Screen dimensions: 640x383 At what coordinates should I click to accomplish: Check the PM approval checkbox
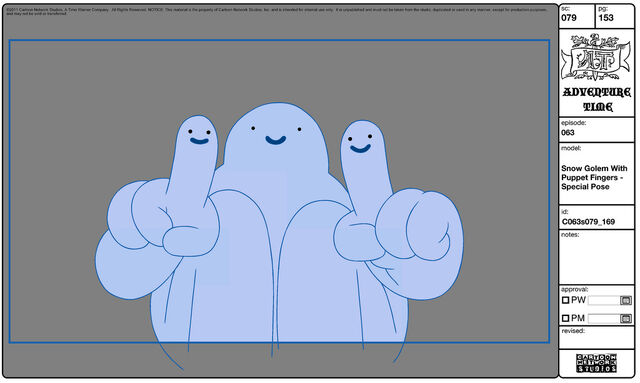(x=565, y=318)
